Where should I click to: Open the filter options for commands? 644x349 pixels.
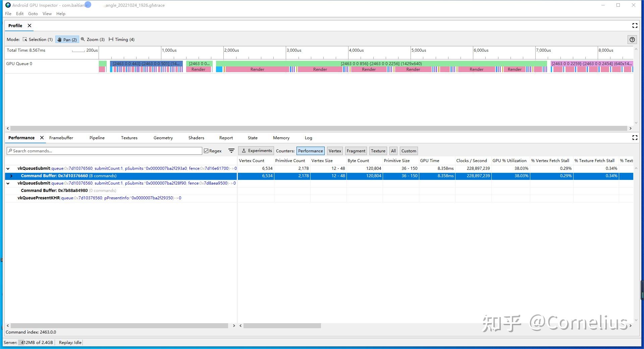231,151
